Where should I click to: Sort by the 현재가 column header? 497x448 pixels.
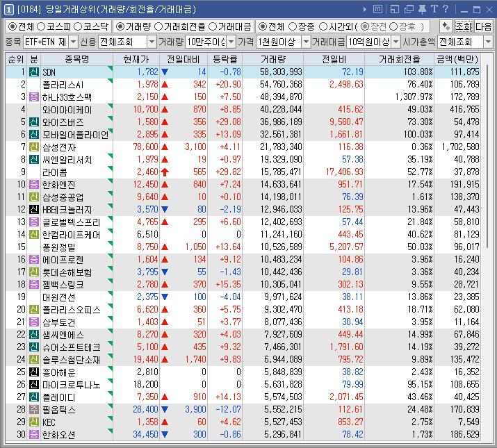point(136,59)
